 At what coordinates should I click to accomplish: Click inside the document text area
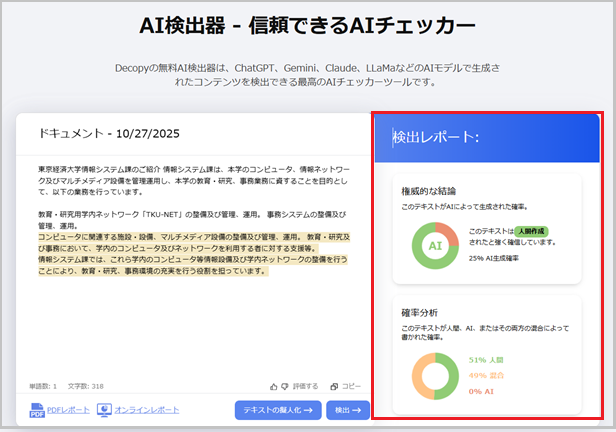click(x=190, y=320)
